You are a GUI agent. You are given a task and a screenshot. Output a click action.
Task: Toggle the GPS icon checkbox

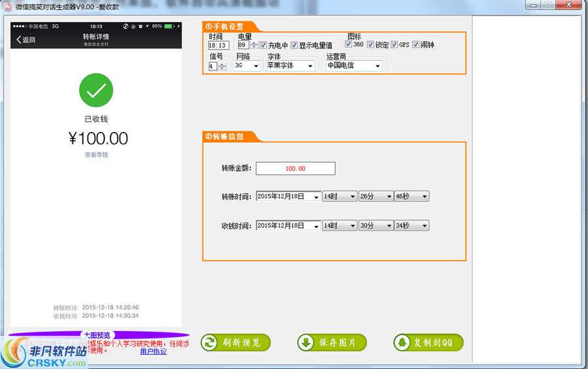click(x=394, y=44)
